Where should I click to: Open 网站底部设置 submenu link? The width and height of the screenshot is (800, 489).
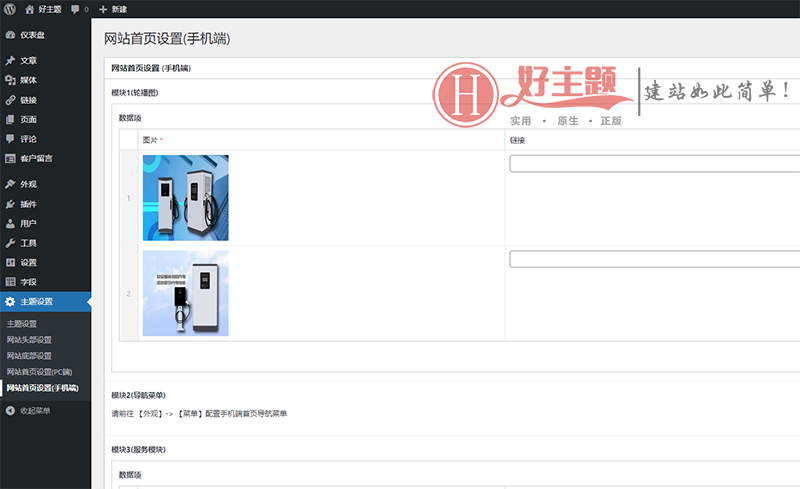29,356
